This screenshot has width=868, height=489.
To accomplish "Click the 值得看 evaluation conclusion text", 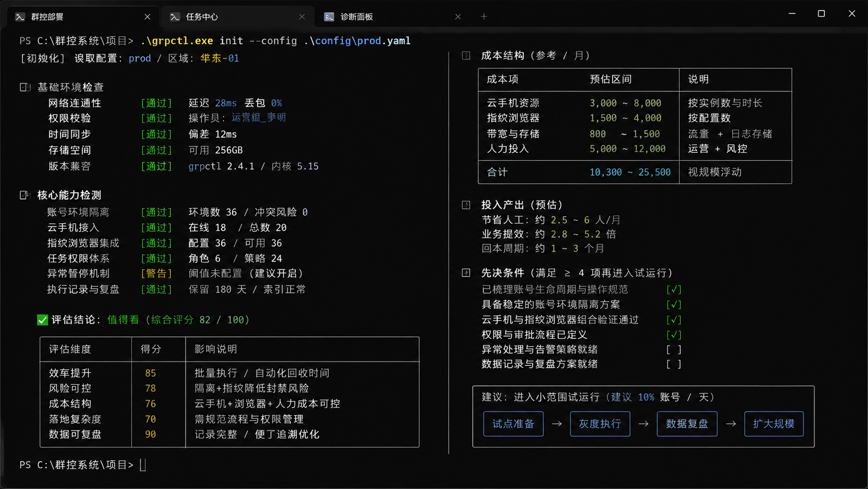I will pyautogui.click(x=123, y=320).
